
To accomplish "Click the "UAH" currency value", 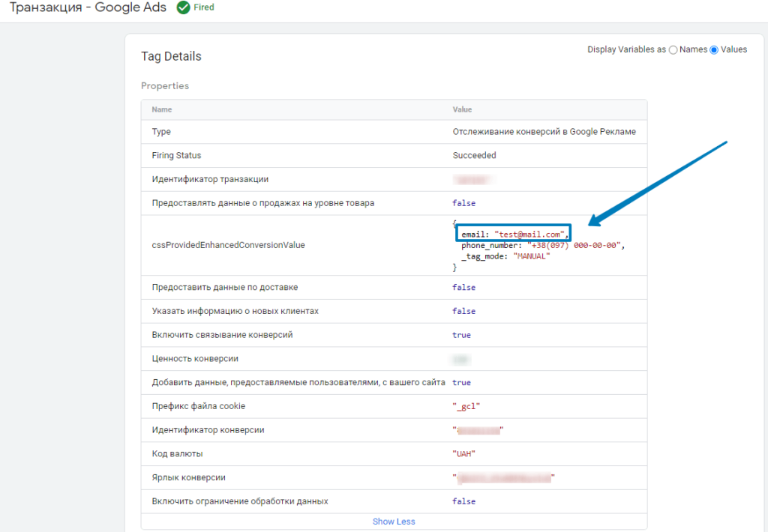I will point(463,453).
